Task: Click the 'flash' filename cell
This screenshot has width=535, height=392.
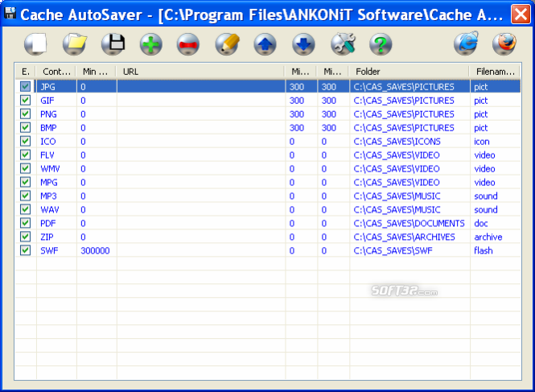Action: point(496,250)
